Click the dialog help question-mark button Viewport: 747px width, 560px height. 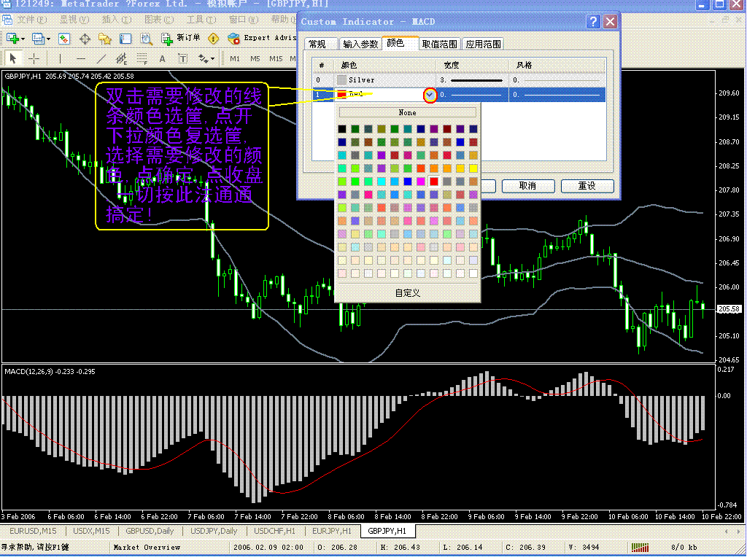[x=594, y=22]
